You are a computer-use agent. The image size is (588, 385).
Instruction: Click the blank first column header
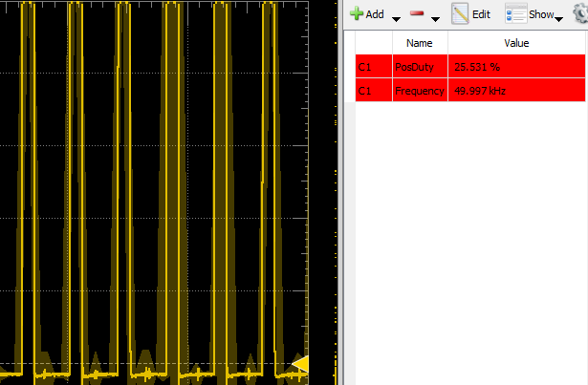pos(373,43)
